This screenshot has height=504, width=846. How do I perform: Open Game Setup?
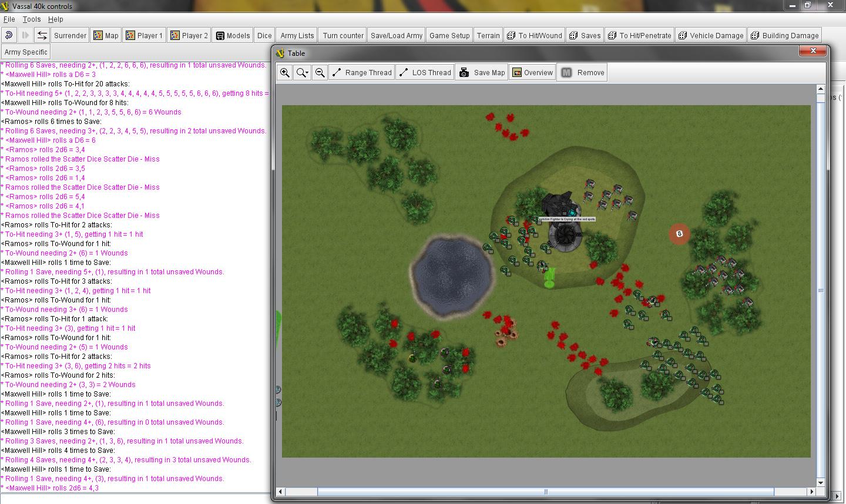(x=449, y=35)
